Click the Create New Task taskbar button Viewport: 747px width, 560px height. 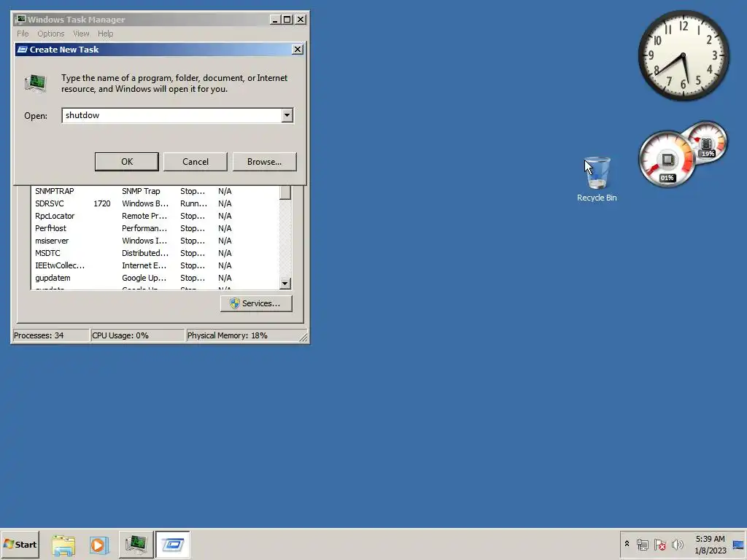tap(172, 545)
